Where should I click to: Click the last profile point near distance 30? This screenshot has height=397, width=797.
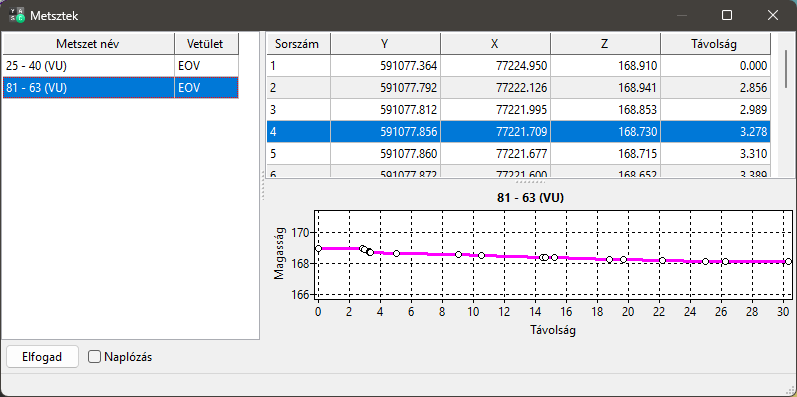[788, 261]
